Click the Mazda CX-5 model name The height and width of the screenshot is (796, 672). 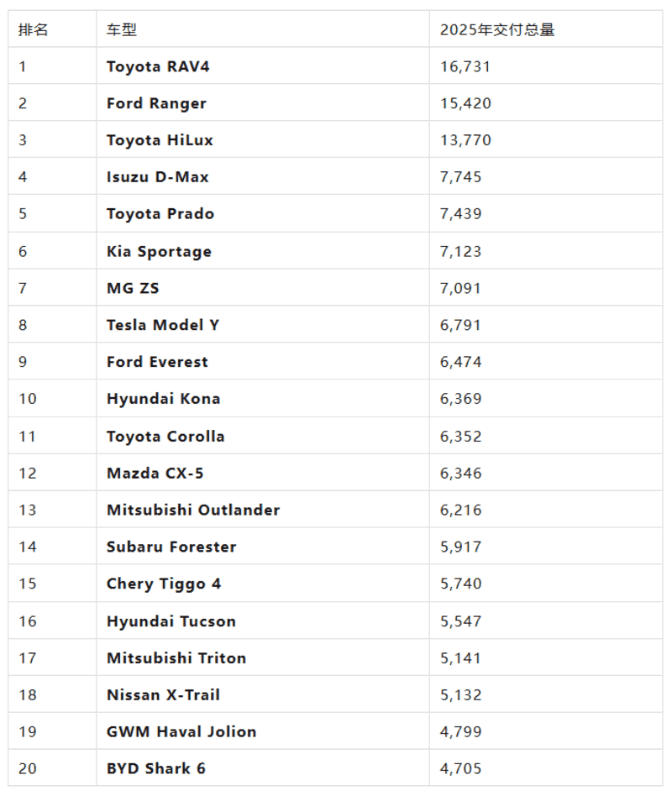coord(155,473)
